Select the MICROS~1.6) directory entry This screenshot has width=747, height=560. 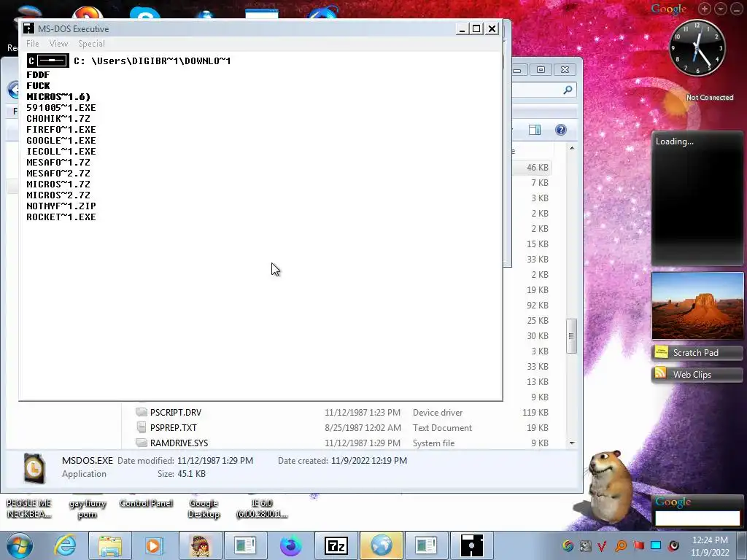coord(58,97)
